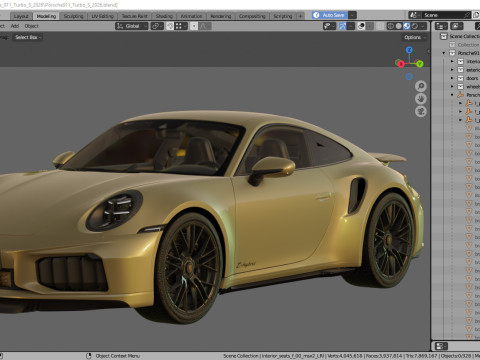Click the zoom magnifier viewport button
Viewport: 480px width, 360px height.
(x=421, y=86)
